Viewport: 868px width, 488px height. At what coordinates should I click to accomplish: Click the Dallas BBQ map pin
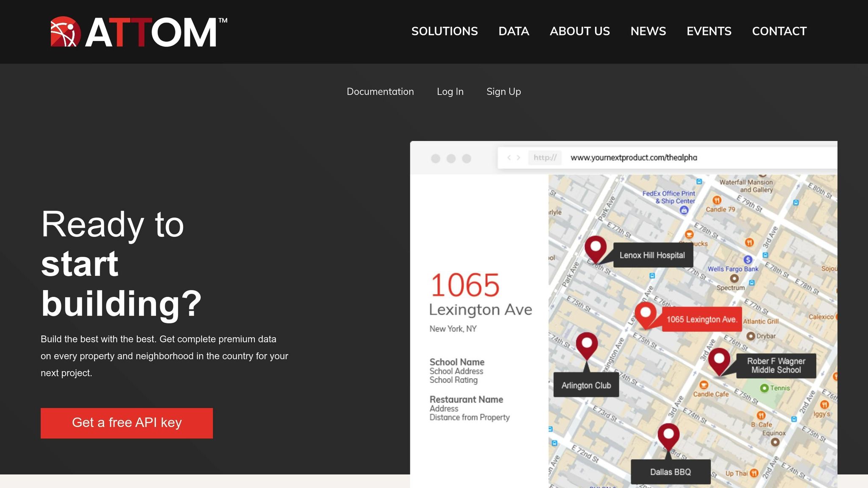pos(669,434)
